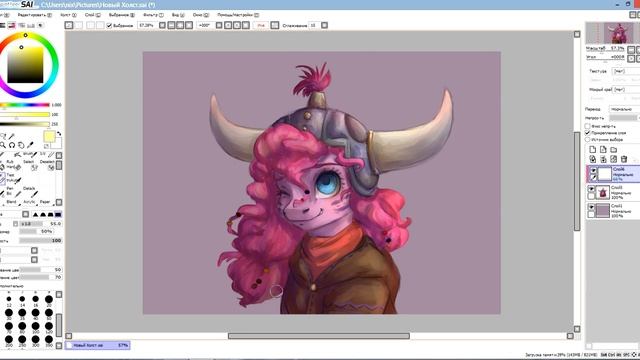Pick the size 12 brush dot

click(x=9, y=300)
